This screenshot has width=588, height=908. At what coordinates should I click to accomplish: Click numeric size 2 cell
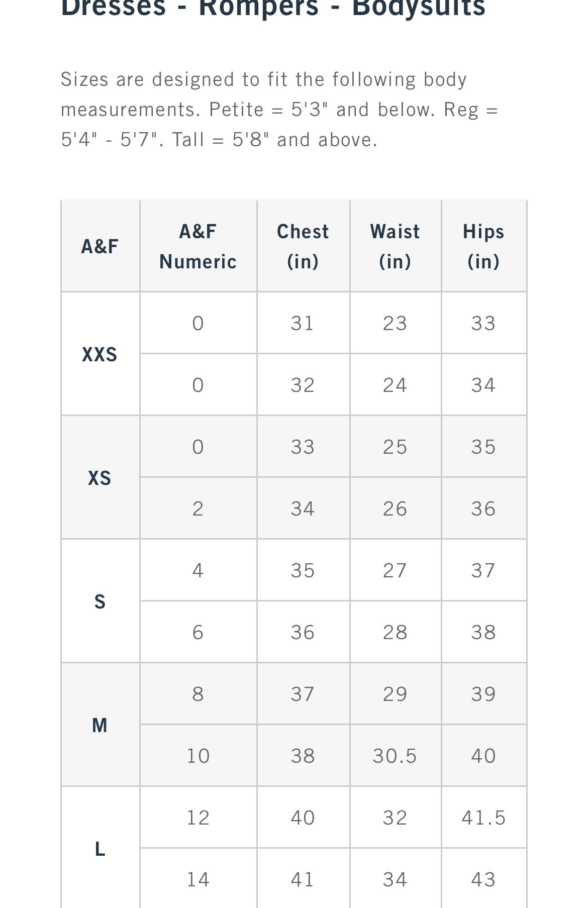point(198,509)
